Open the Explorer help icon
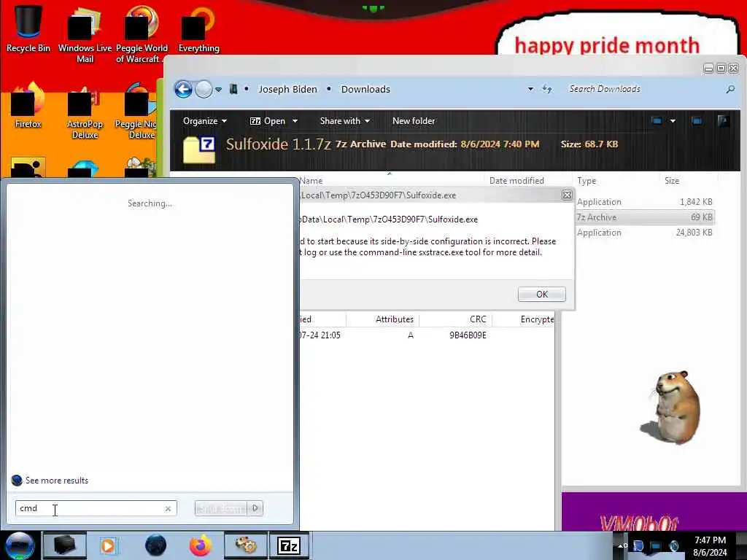 click(x=723, y=121)
